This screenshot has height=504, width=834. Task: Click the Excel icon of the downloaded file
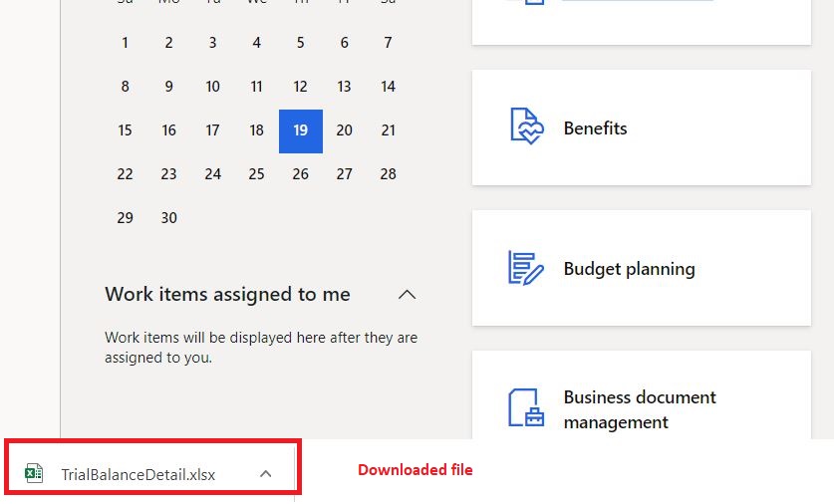tap(34, 473)
